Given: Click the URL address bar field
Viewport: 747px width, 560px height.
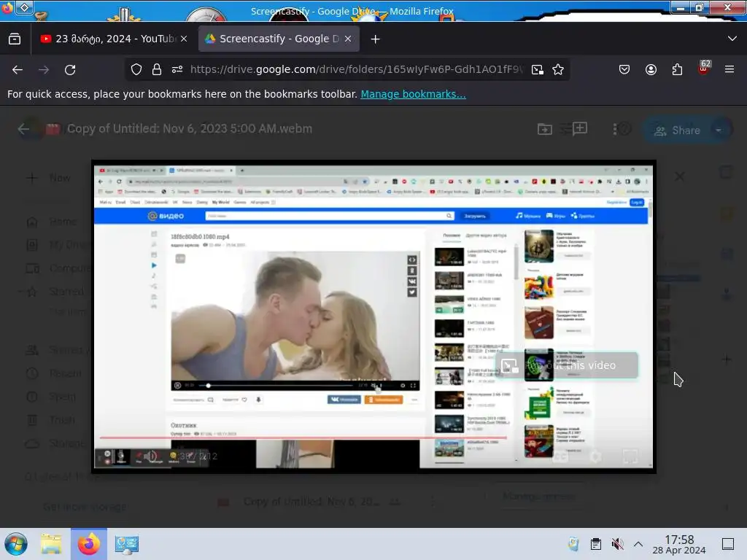Looking at the screenshot, I should click(x=356, y=69).
